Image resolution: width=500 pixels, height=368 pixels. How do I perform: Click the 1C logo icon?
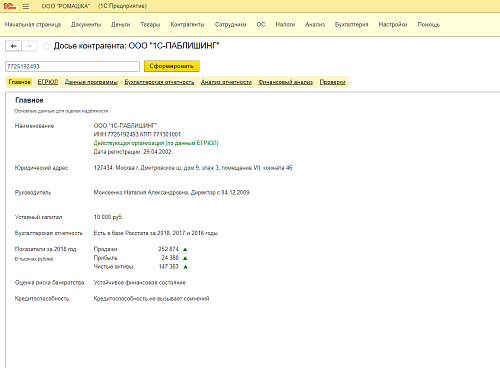(x=9, y=6)
